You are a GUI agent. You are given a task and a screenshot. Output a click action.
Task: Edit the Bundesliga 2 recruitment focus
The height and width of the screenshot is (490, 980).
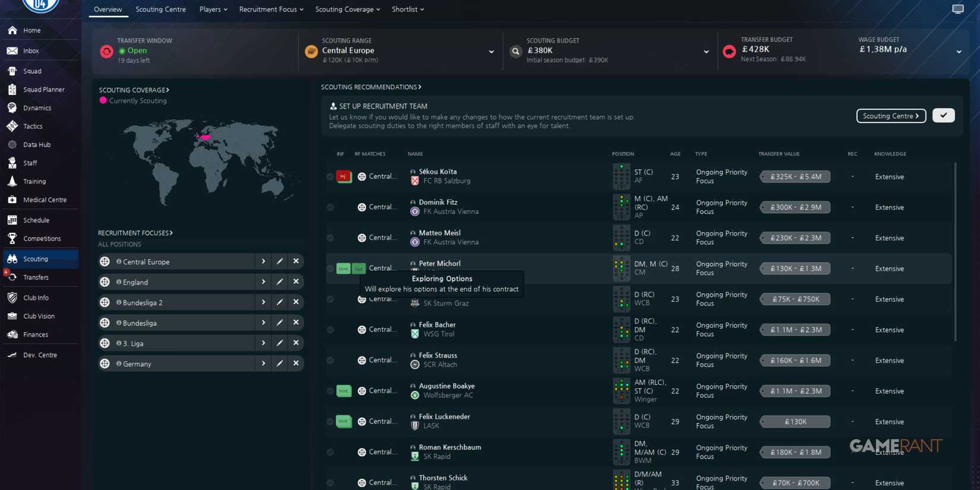pyautogui.click(x=280, y=302)
